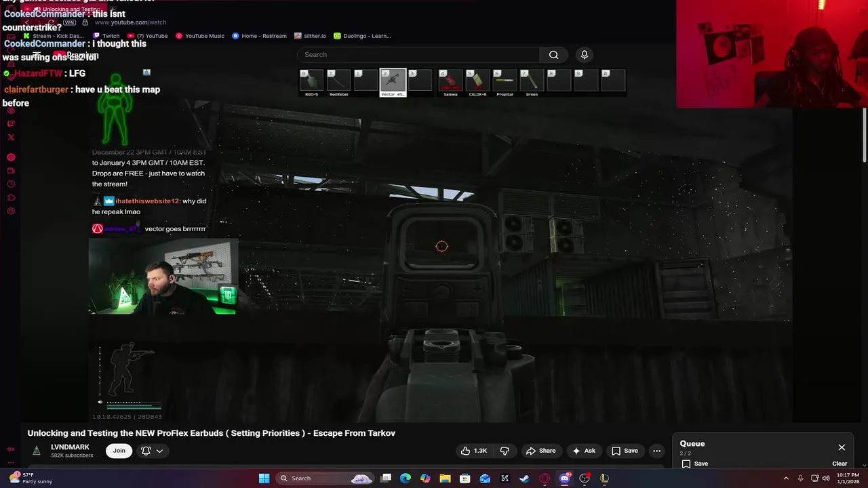Open the Duolingo bookmark

coord(362,36)
